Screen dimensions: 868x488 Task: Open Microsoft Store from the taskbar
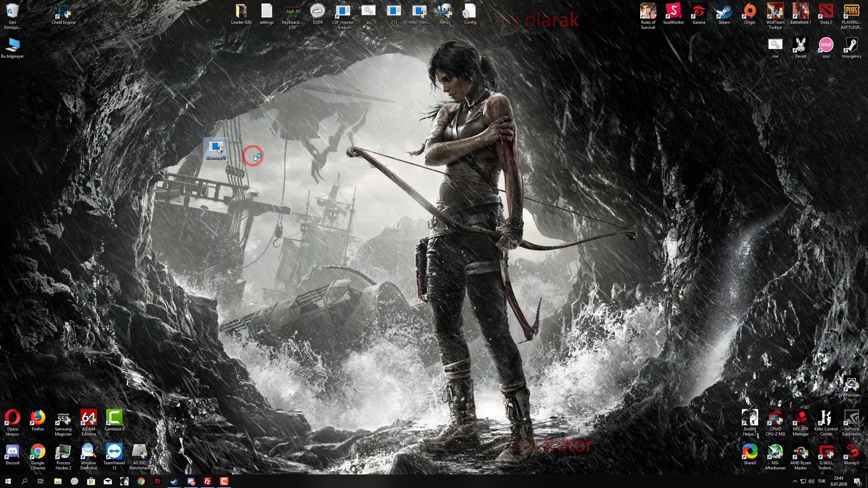click(x=91, y=481)
